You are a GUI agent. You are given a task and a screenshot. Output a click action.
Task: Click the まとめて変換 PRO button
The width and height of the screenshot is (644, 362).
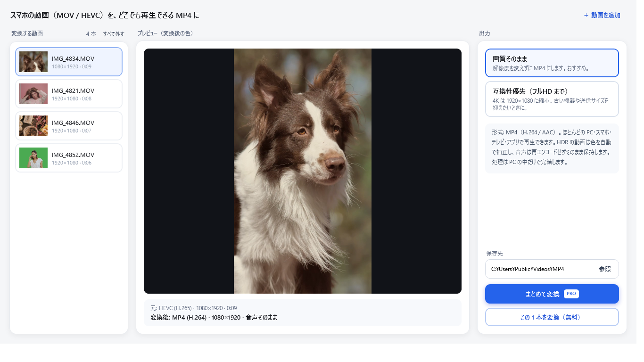click(552, 294)
